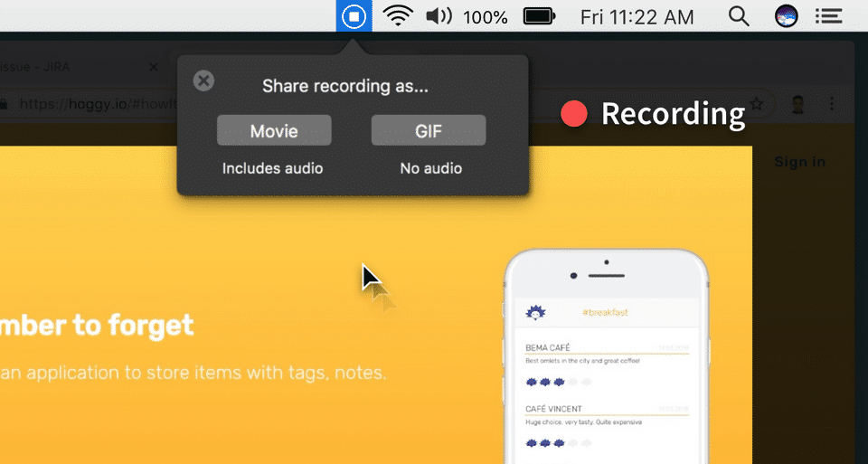Click the #breakfast tag in the phone
This screenshot has width=868, height=464.
tap(605, 312)
